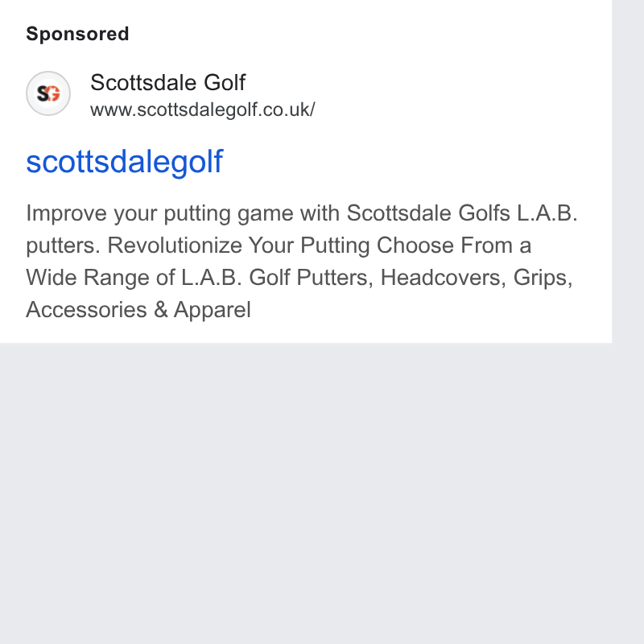Click the orange G in the logo

tap(54, 94)
